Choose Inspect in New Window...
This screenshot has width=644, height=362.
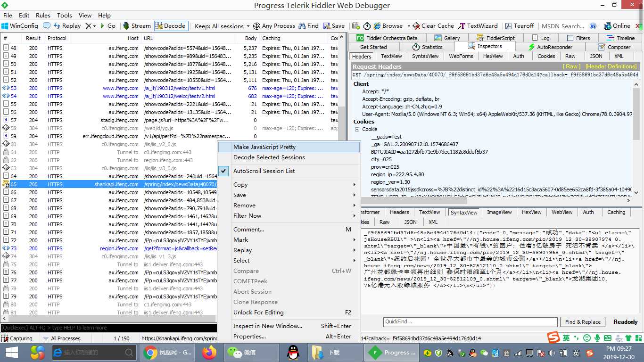289,326
